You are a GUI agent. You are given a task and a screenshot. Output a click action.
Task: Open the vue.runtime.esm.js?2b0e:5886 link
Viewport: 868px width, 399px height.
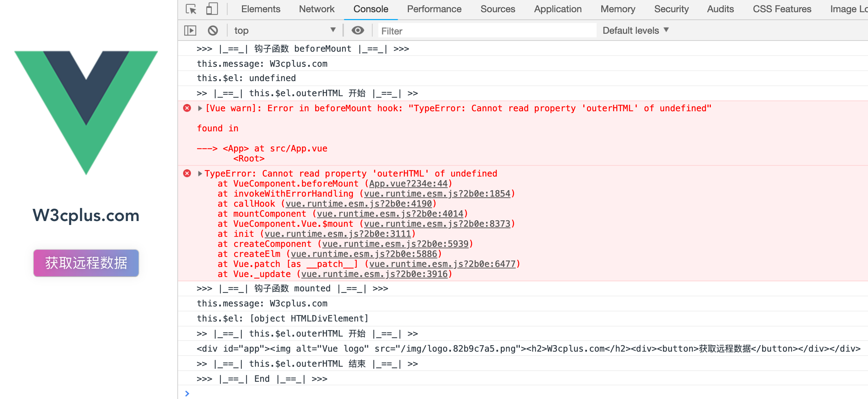pyautogui.click(x=364, y=254)
